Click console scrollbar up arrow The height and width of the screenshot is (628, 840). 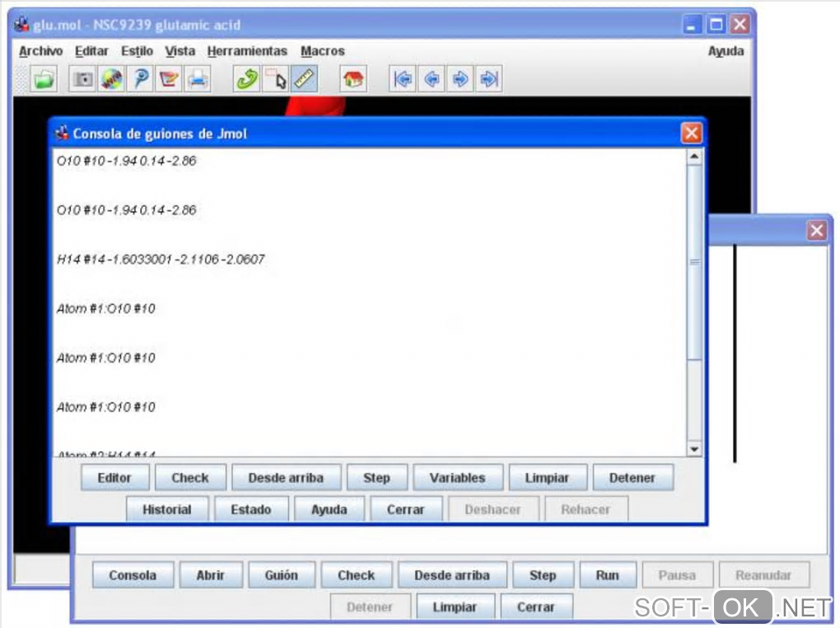point(694,157)
